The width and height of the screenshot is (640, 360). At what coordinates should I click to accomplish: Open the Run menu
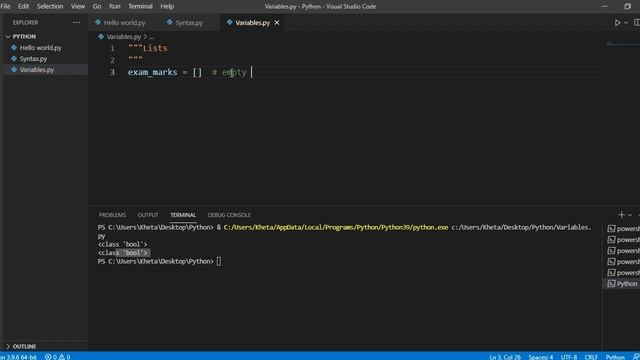click(x=114, y=7)
